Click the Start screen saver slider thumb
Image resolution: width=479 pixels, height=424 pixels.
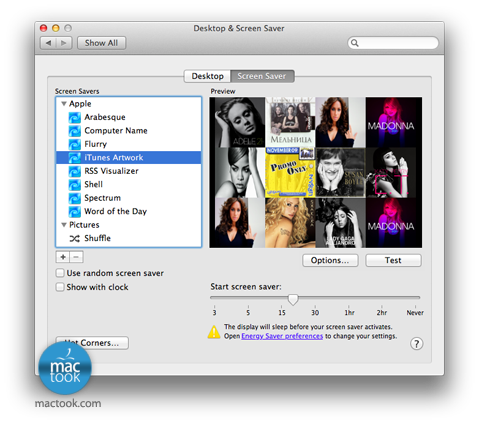point(293,299)
